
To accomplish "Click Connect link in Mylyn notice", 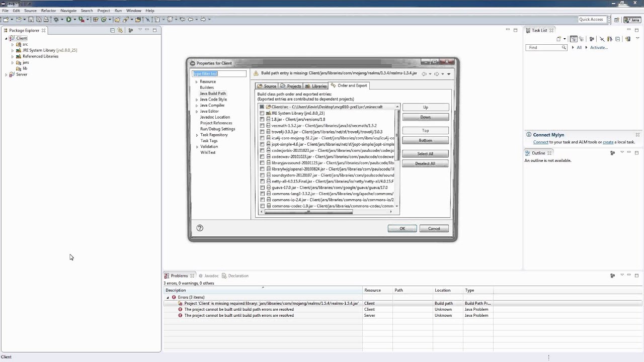I will (x=541, y=142).
